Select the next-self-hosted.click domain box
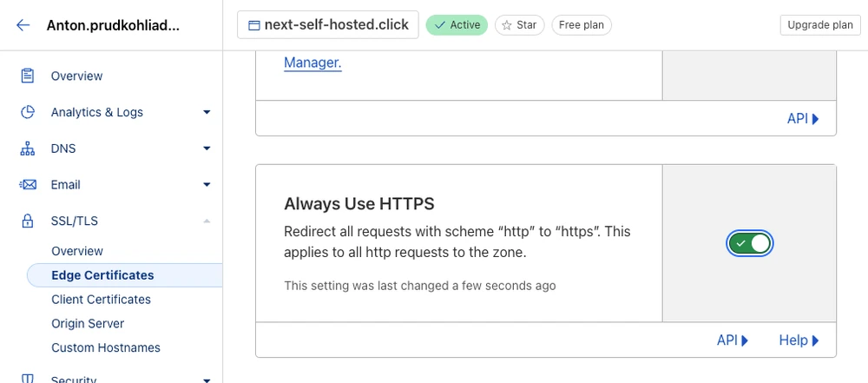 pyautogui.click(x=327, y=25)
